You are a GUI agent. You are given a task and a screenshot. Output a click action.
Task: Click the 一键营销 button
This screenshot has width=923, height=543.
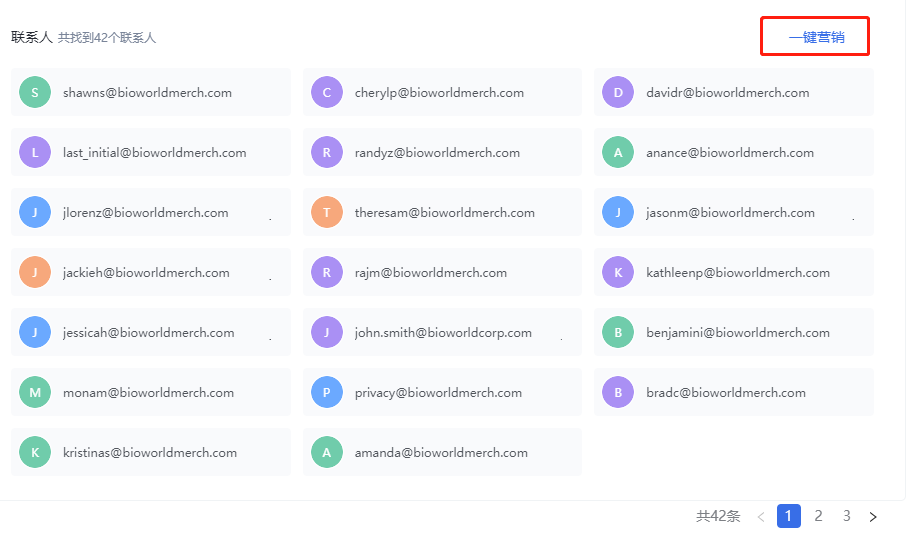coord(816,37)
